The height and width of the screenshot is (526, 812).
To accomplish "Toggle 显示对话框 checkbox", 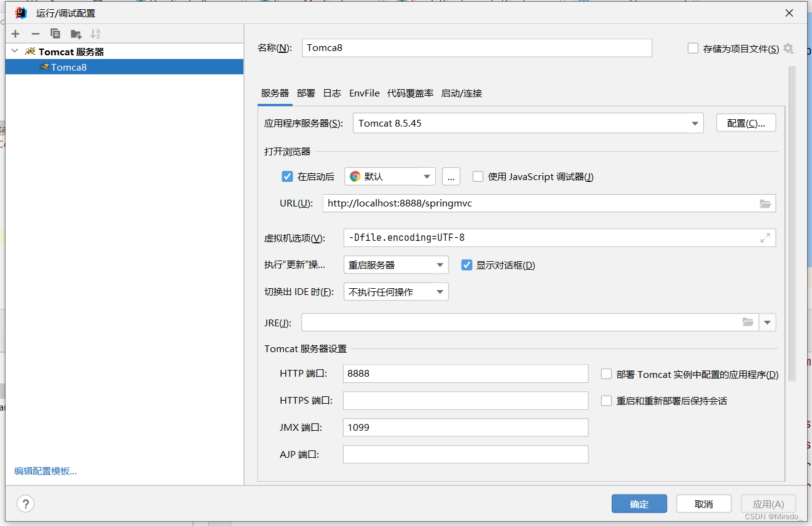I will click(x=466, y=265).
